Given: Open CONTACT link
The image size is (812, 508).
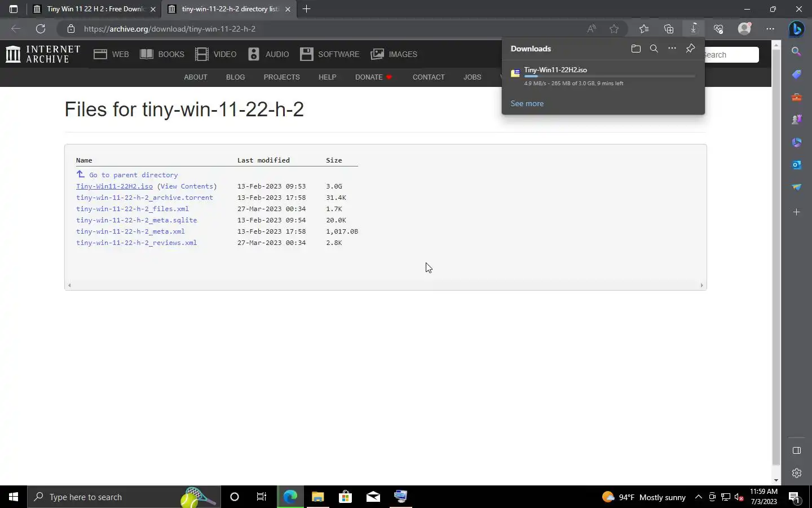Looking at the screenshot, I should [429, 77].
